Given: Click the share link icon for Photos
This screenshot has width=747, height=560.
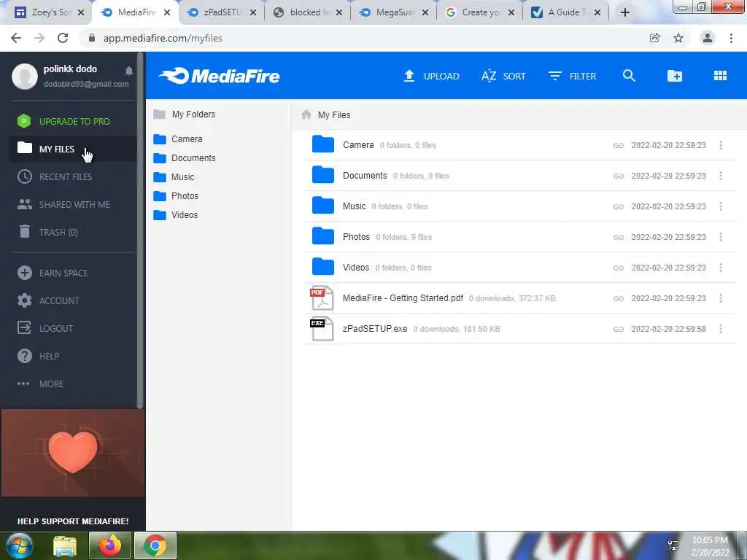Looking at the screenshot, I should (x=619, y=237).
